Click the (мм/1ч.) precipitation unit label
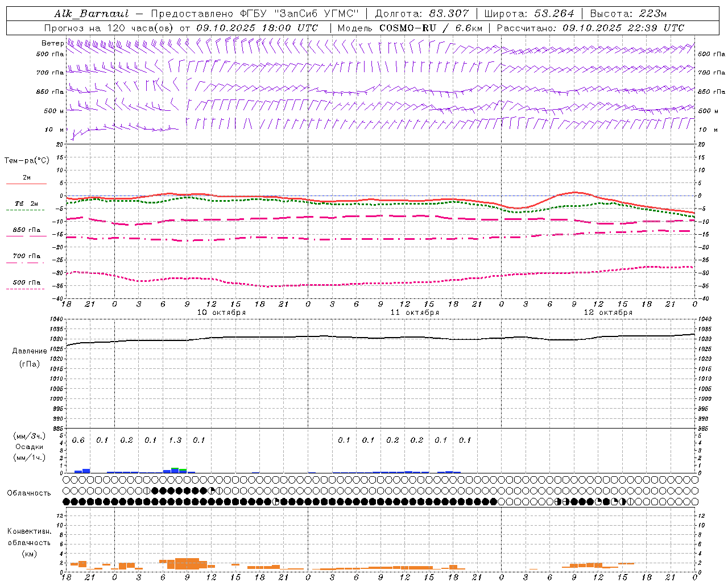Screen dimensions: 728x582 [x=29, y=458]
